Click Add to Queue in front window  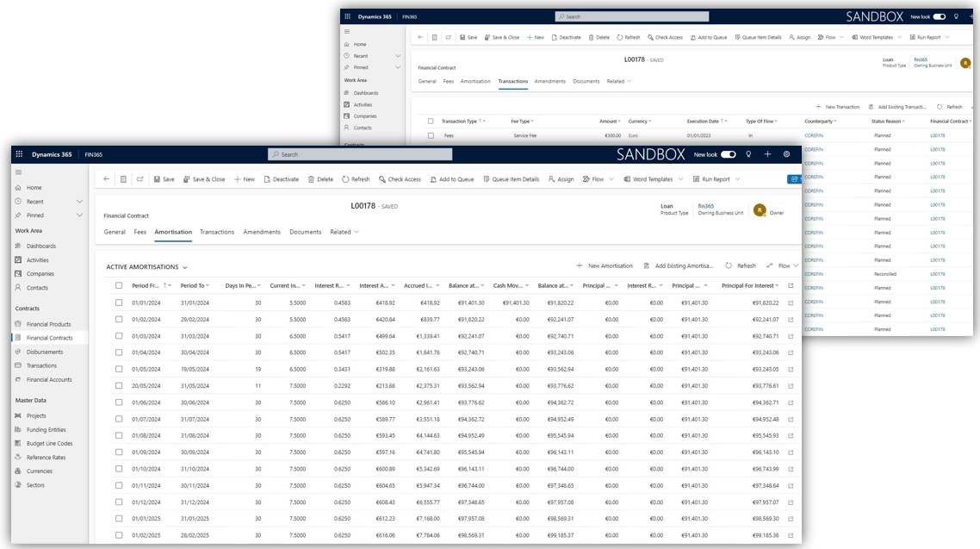coord(452,179)
